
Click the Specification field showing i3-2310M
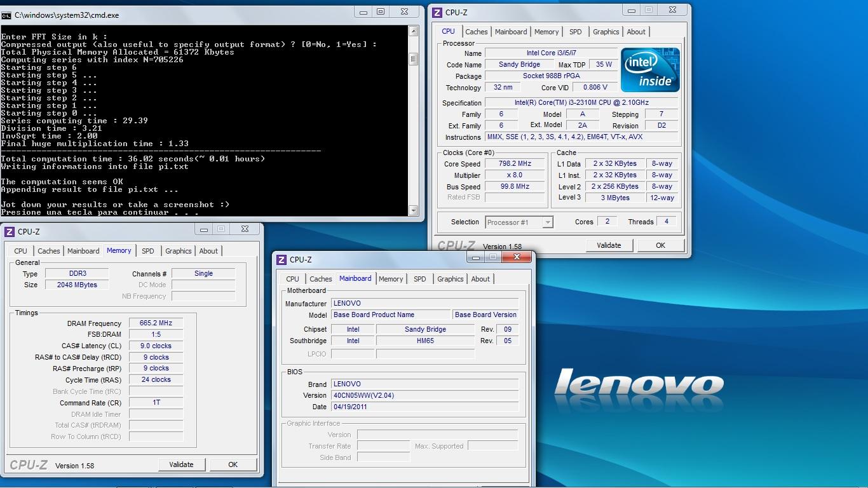[581, 102]
